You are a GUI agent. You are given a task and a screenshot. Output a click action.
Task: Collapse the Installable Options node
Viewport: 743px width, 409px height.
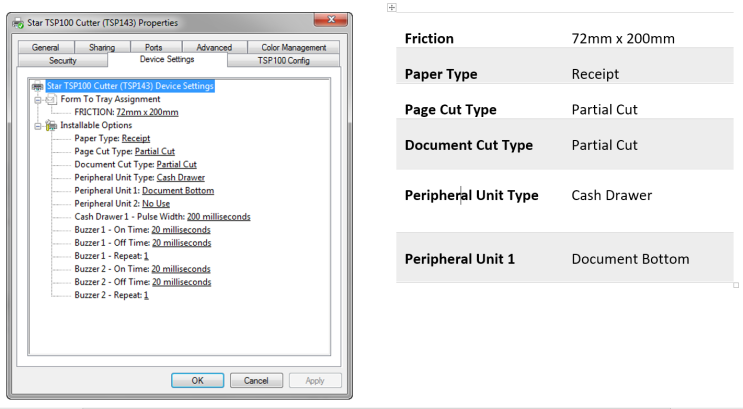pos(37,126)
